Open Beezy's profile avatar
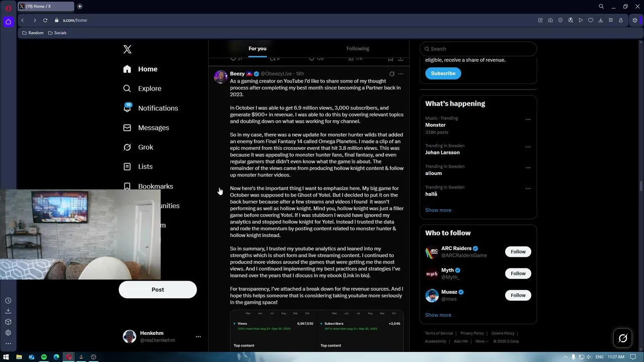This screenshot has width=644, height=362. [220, 76]
